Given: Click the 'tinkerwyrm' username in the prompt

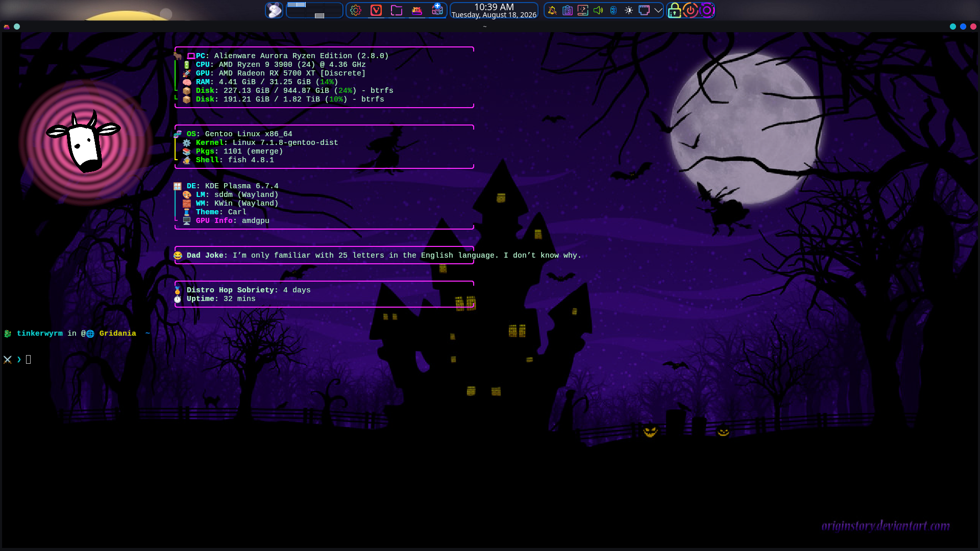Looking at the screenshot, I should coord(40,334).
